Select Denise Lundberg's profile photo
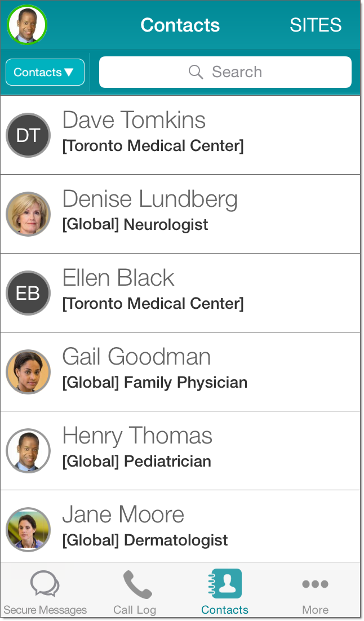The image size is (364, 621). point(28,214)
